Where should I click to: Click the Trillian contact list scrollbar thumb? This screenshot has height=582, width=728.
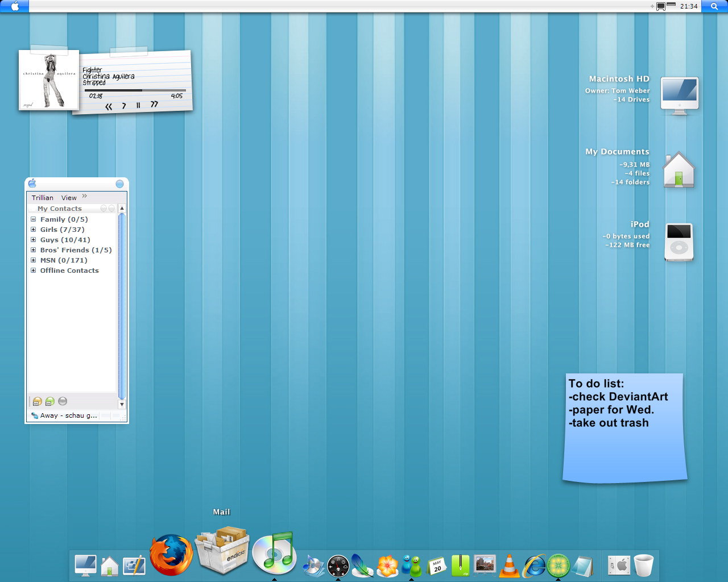[121, 306]
